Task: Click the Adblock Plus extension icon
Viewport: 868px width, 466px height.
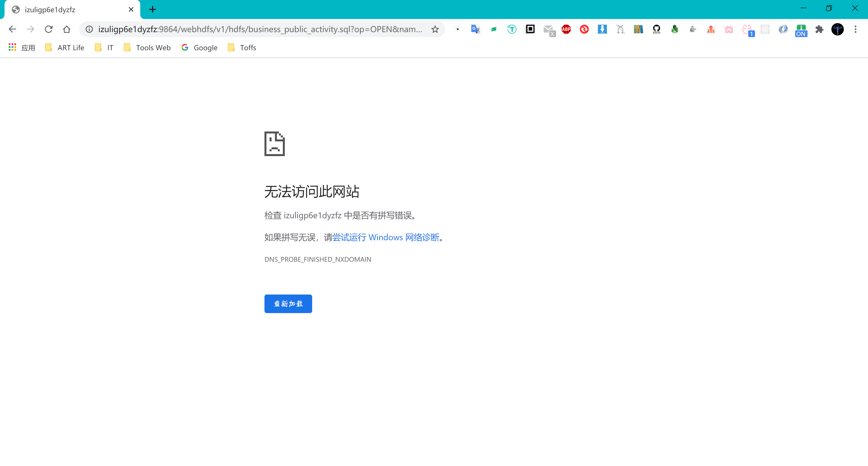Action: point(566,29)
